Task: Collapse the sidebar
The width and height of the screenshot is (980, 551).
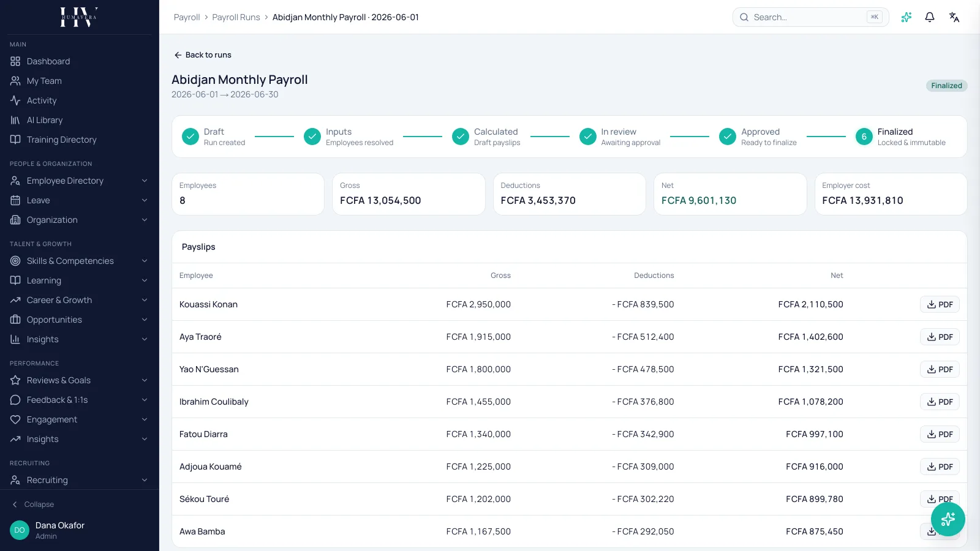Action: coord(34,504)
